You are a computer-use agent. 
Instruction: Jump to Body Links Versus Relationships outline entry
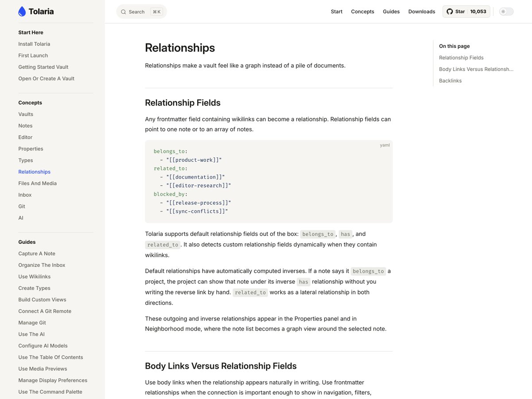476,69
